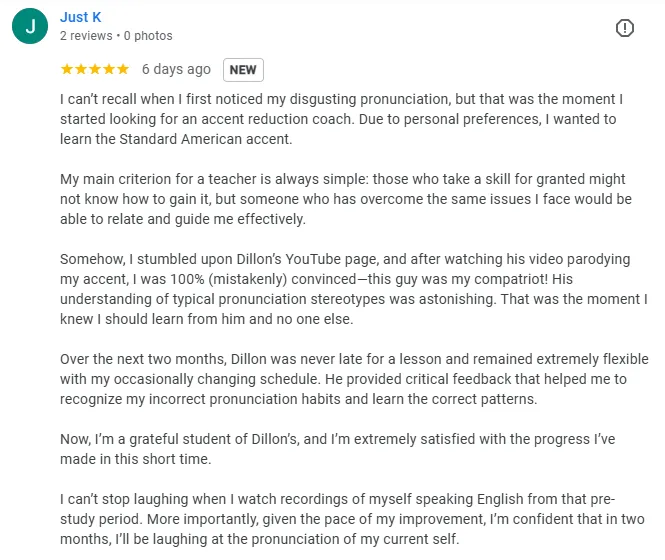Click the paragraph about disgusting pronunciation
Viewport: 665px width, 560px height.
coord(341,119)
